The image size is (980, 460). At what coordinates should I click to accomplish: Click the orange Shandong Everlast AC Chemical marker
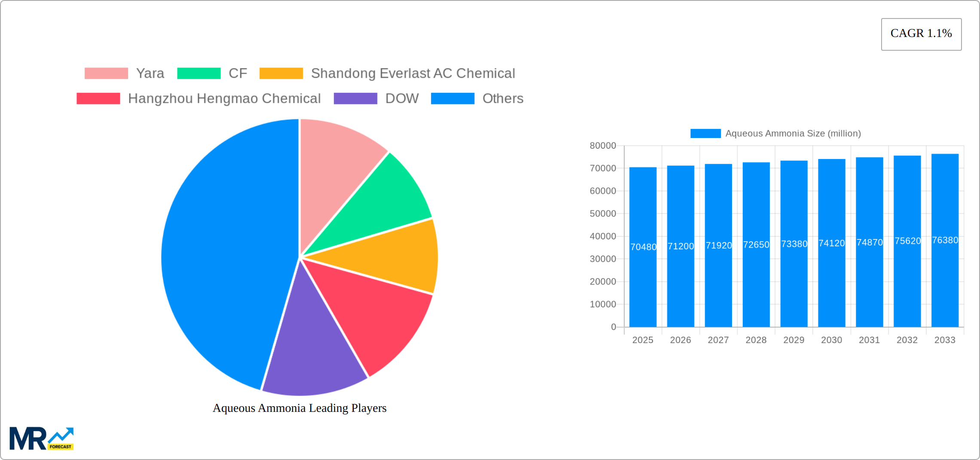coord(282,73)
